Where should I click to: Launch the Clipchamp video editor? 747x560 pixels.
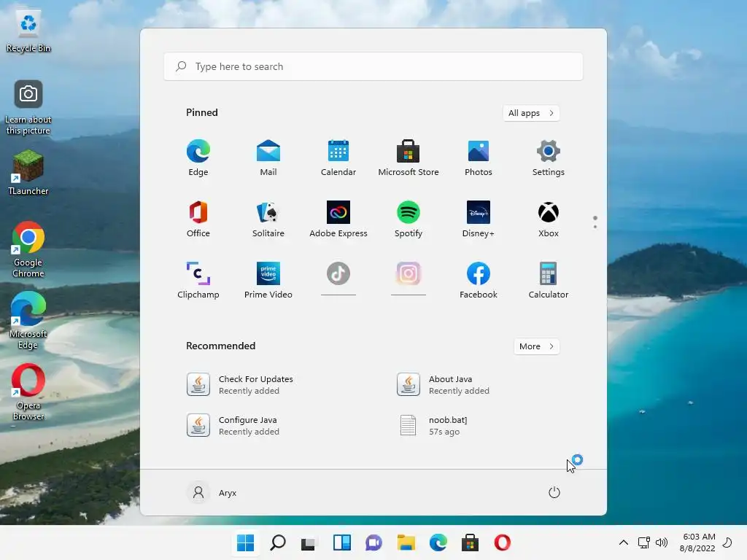(x=198, y=281)
